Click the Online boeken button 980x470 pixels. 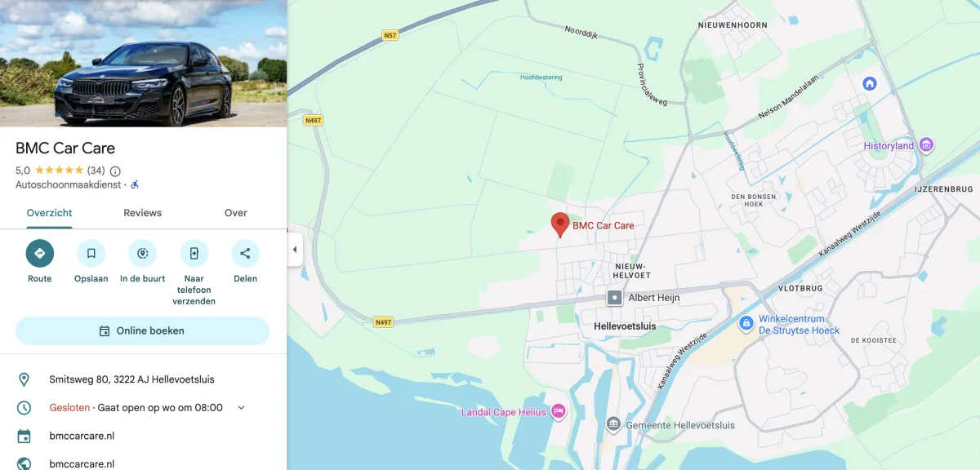pos(143,331)
